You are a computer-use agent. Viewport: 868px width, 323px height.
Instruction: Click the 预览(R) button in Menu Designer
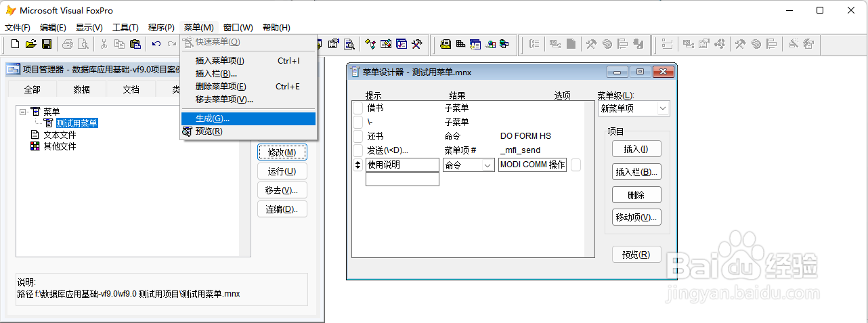636,255
